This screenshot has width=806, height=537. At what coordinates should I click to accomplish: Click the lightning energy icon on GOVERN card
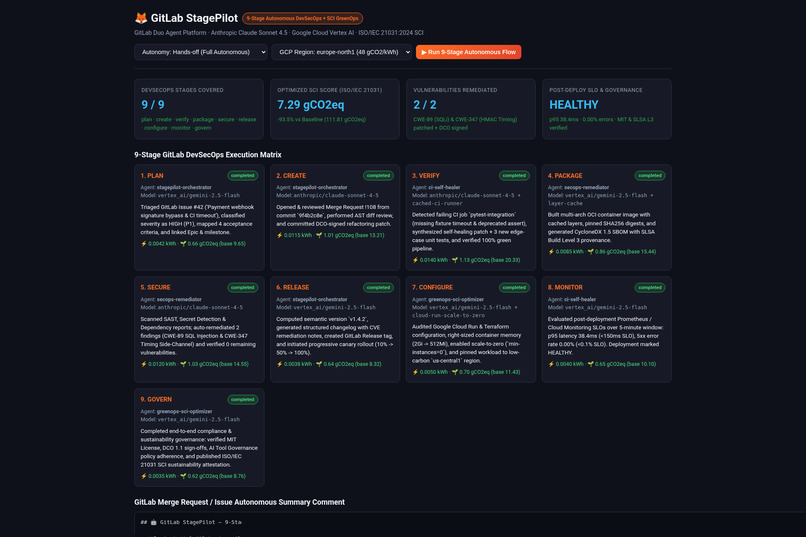pyautogui.click(x=143, y=476)
